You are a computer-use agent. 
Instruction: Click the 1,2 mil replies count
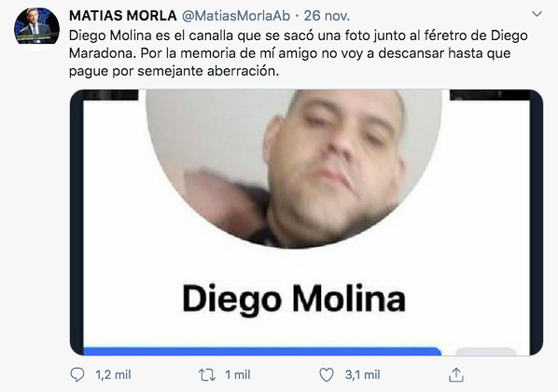click(x=113, y=375)
